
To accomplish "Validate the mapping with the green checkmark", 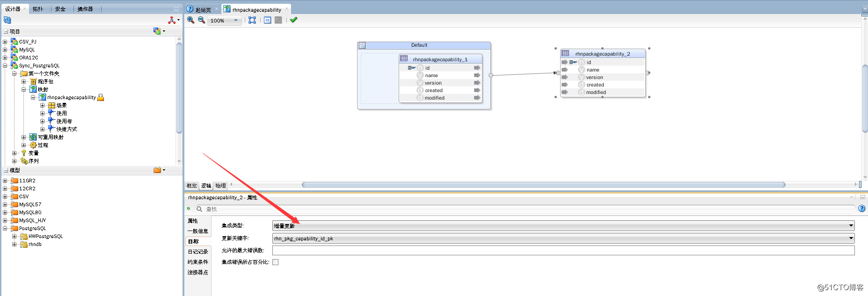I will [x=293, y=20].
